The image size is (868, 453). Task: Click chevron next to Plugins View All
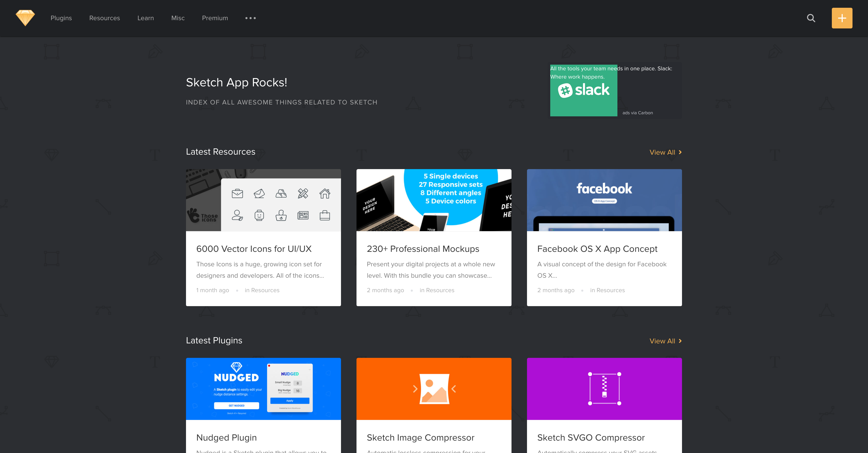click(x=680, y=341)
